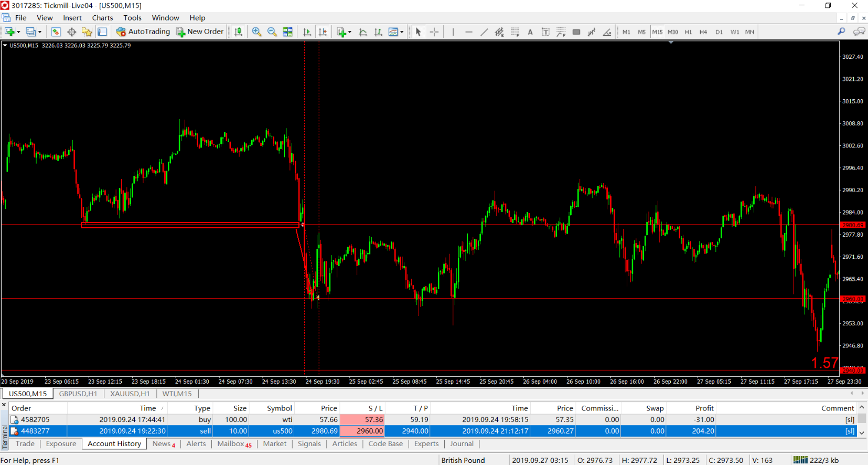Open the Window menu
Image resolution: width=868 pixels, height=465 pixels.
[166, 18]
